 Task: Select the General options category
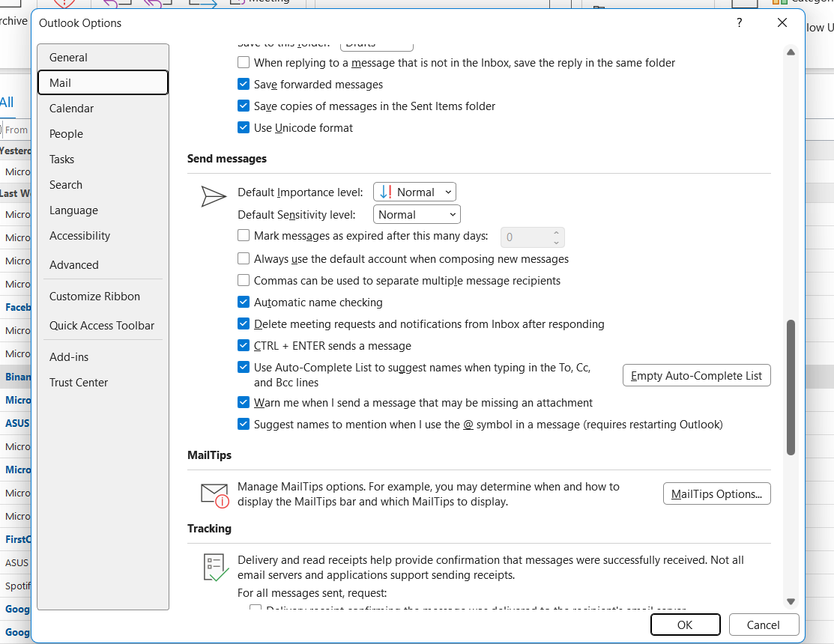[x=103, y=58]
